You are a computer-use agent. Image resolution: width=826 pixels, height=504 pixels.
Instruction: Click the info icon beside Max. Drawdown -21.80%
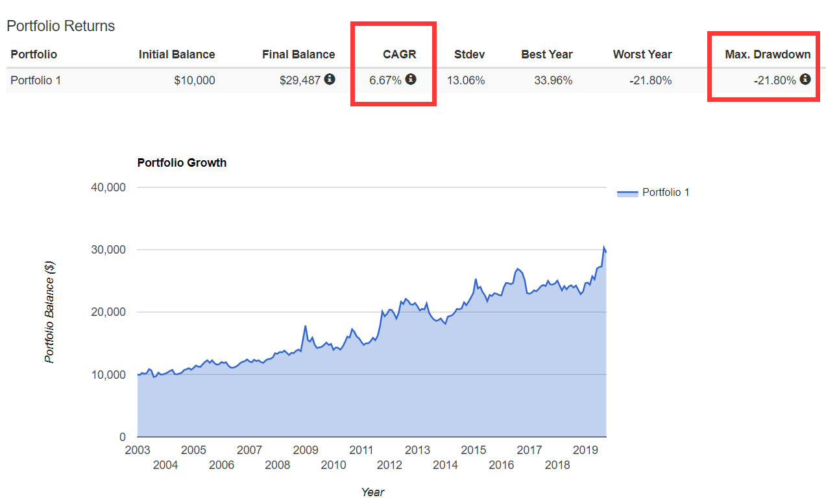(x=805, y=79)
